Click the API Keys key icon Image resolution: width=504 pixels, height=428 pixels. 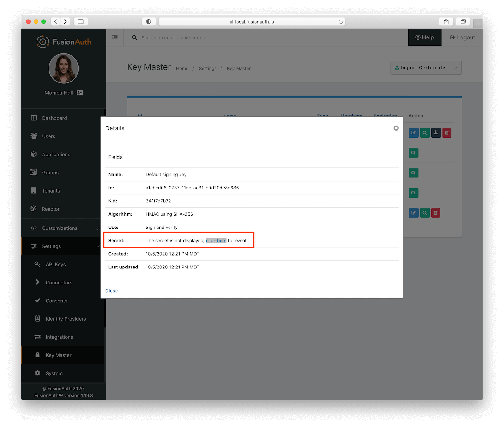(37, 264)
